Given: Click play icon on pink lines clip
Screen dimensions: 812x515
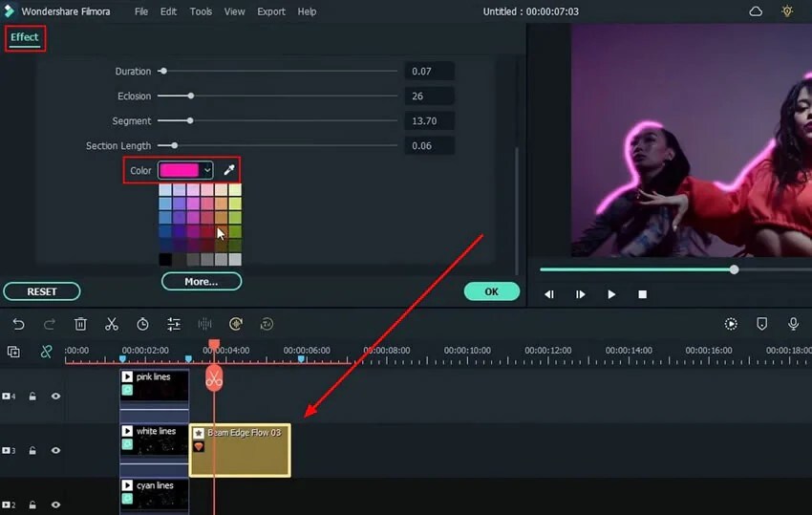Looking at the screenshot, I should click(127, 376).
